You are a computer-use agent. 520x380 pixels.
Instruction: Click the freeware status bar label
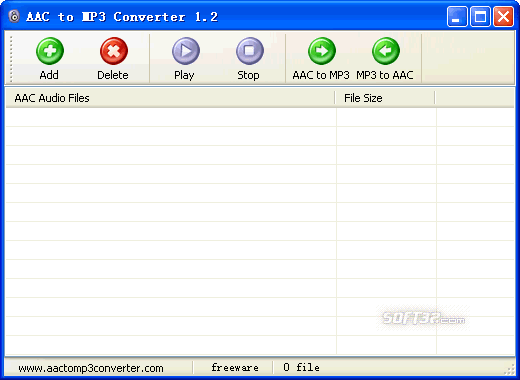tap(235, 368)
